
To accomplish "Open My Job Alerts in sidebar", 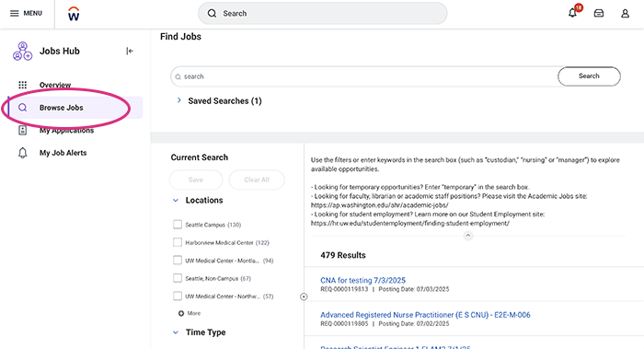I will (x=63, y=153).
